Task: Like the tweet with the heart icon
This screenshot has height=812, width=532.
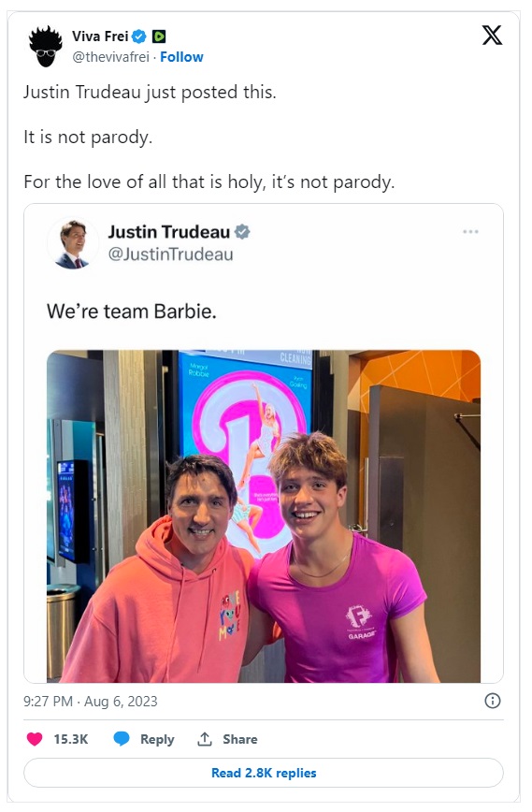Action: coord(35,739)
